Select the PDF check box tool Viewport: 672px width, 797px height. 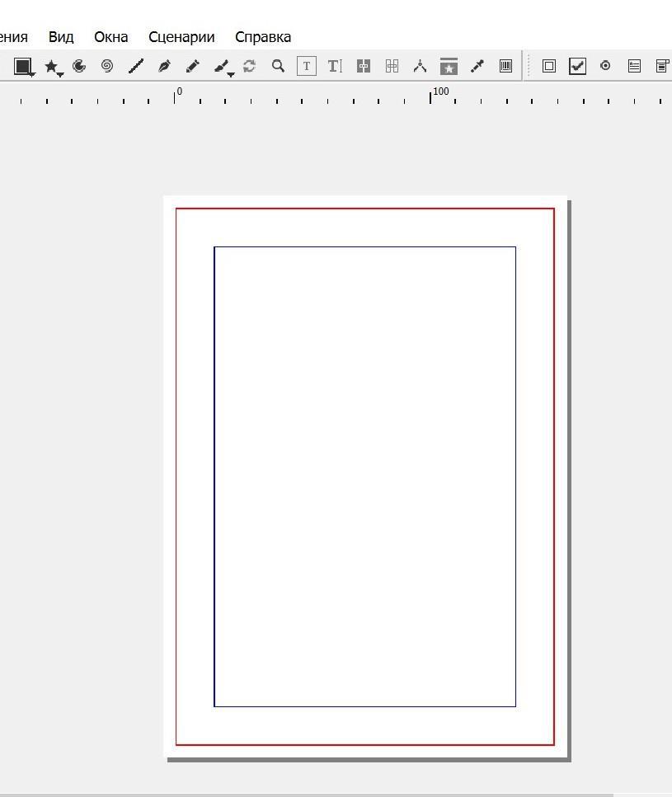point(577,66)
